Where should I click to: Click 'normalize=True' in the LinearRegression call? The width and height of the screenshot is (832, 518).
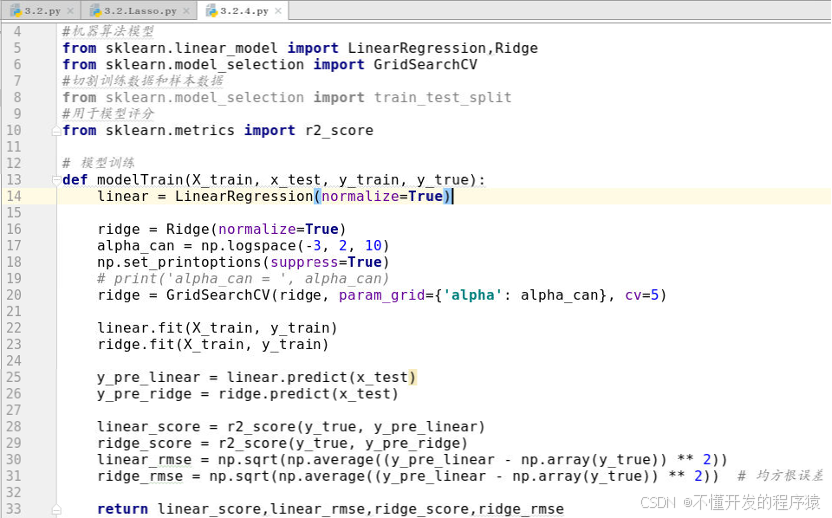pyautogui.click(x=382, y=196)
